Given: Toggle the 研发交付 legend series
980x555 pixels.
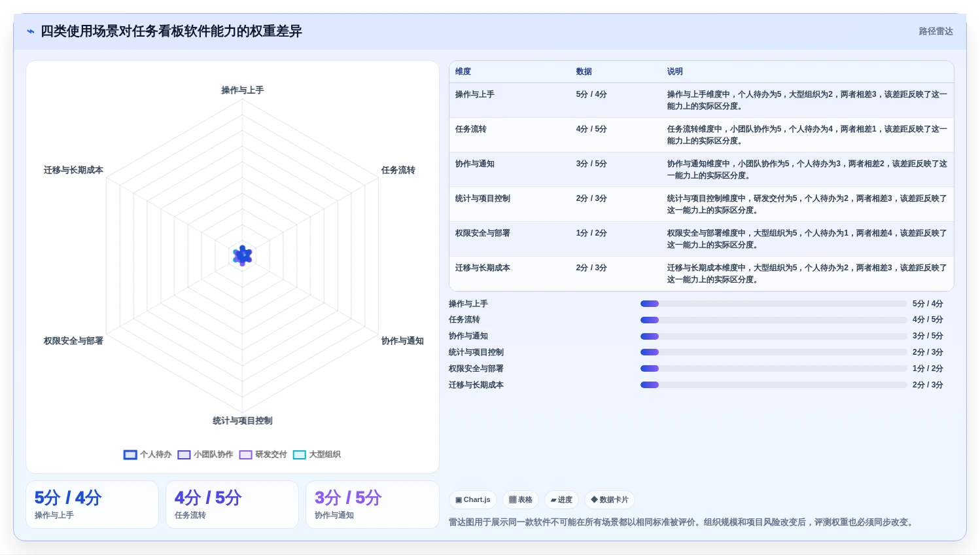Looking at the screenshot, I should (x=263, y=454).
